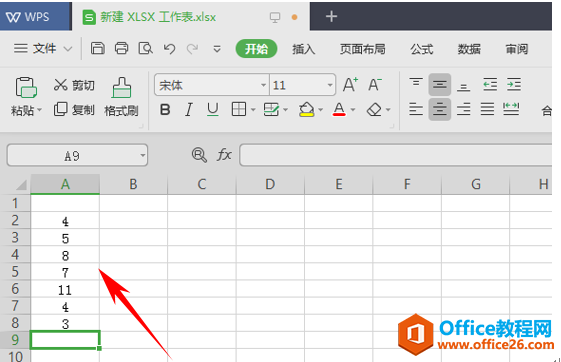Expand the borders dropdown arrow
561x362 pixels.
[x=253, y=110]
